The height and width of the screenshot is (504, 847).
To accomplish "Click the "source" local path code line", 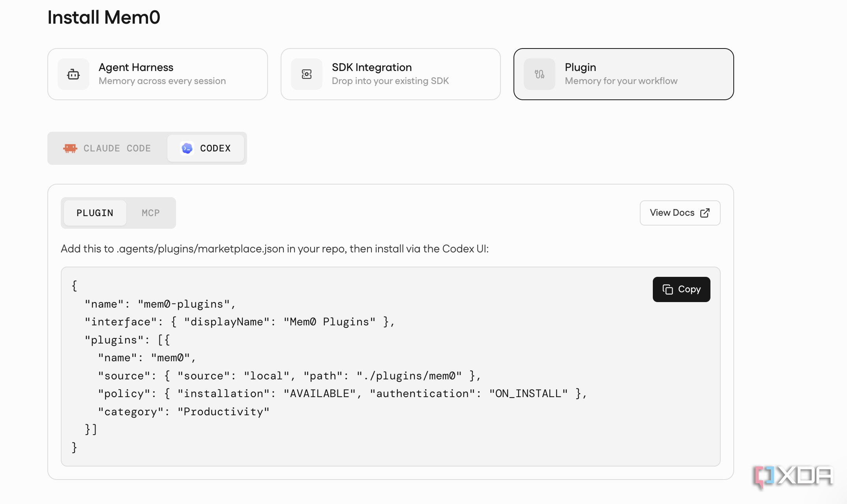I will (289, 376).
